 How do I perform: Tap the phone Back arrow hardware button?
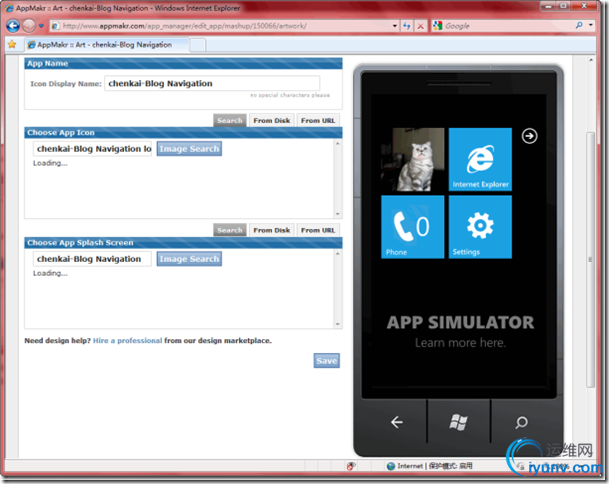click(397, 422)
